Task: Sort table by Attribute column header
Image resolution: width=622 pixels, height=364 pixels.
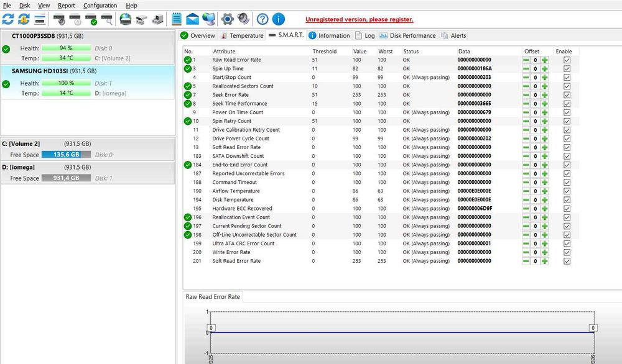Action: tap(224, 51)
